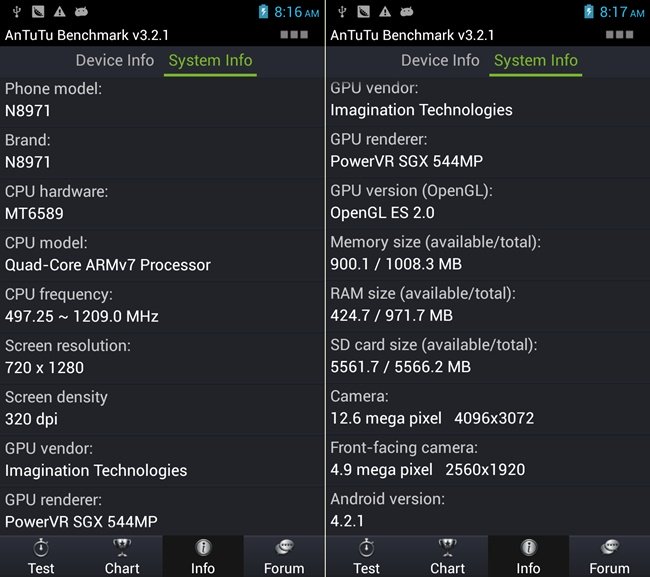Tap the Android debug icon in left status bar
The image size is (650, 577).
81,12
